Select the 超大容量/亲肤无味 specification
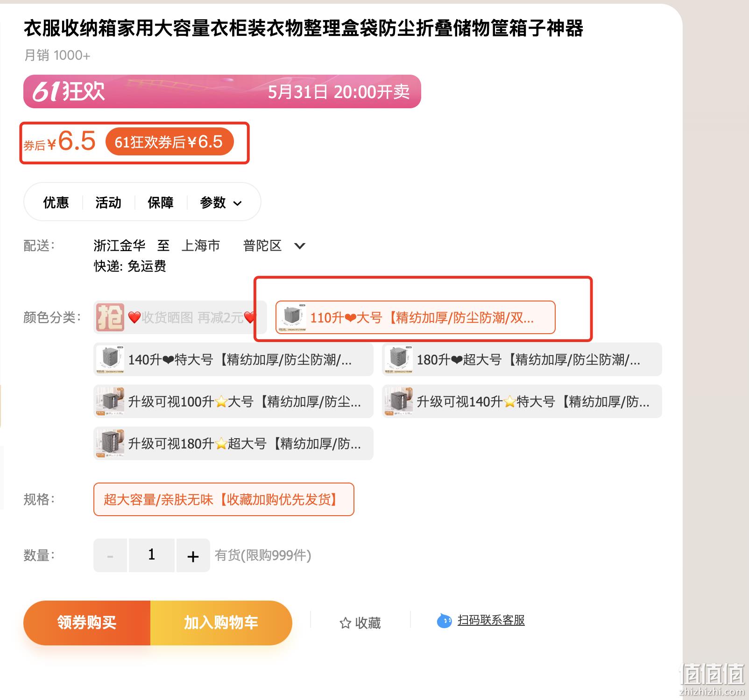This screenshot has height=700, width=749. coord(224,499)
